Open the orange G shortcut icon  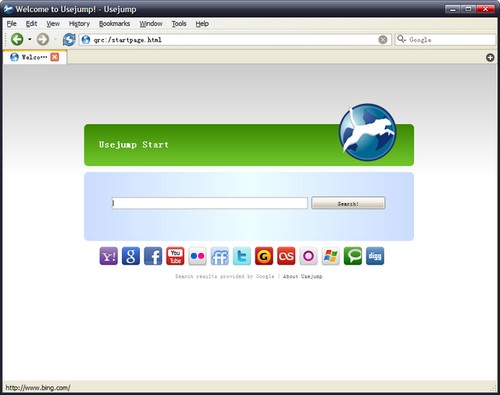pyautogui.click(x=264, y=256)
